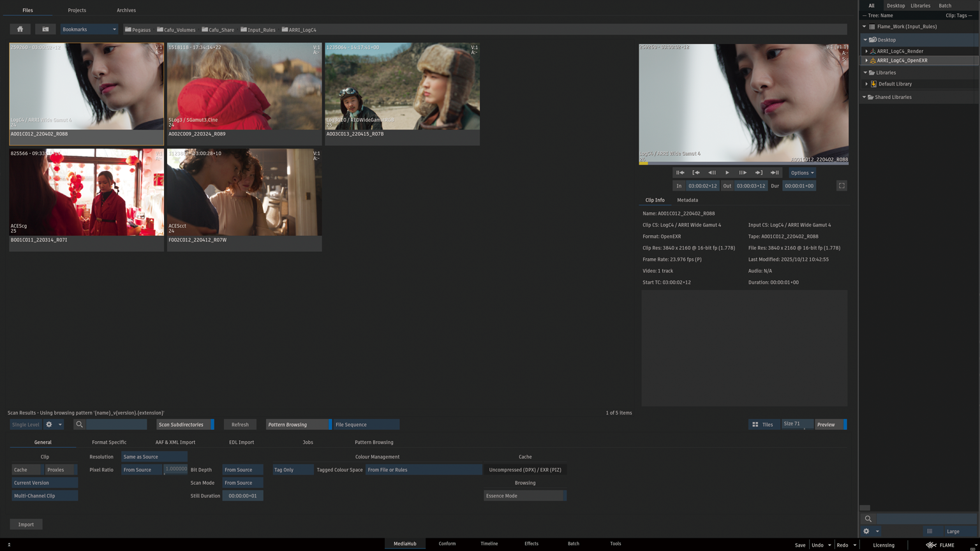Toggle Pattern Browsing mode
This screenshot has width=980, height=551.
298,425
